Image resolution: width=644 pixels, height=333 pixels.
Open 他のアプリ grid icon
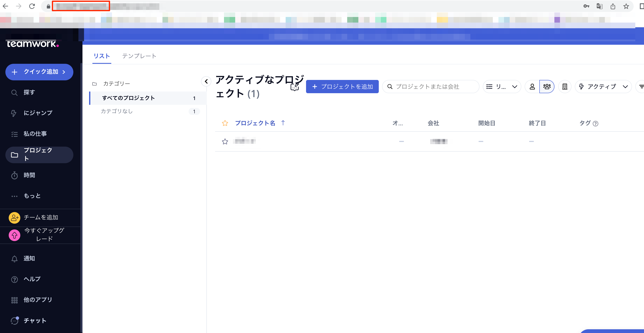15,300
